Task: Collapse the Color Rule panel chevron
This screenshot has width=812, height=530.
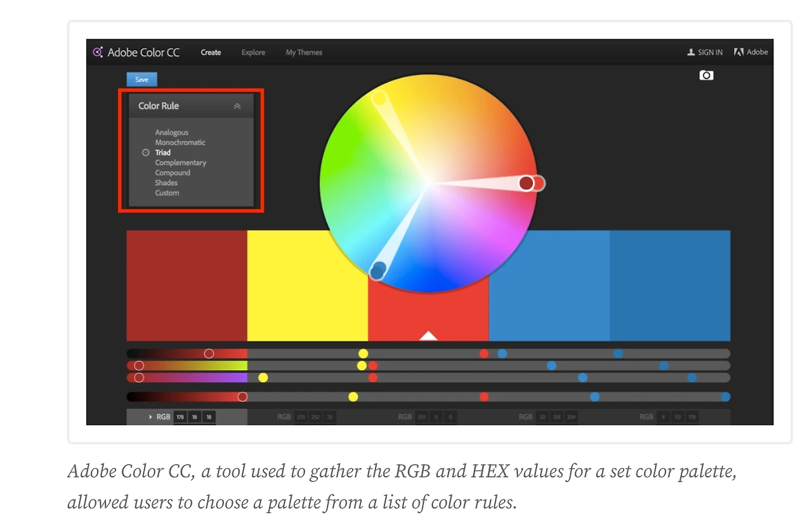Action: pyautogui.click(x=237, y=106)
